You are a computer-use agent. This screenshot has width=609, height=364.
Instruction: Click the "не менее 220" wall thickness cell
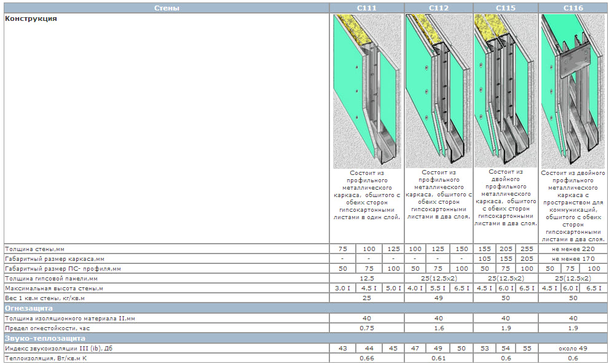(573, 249)
